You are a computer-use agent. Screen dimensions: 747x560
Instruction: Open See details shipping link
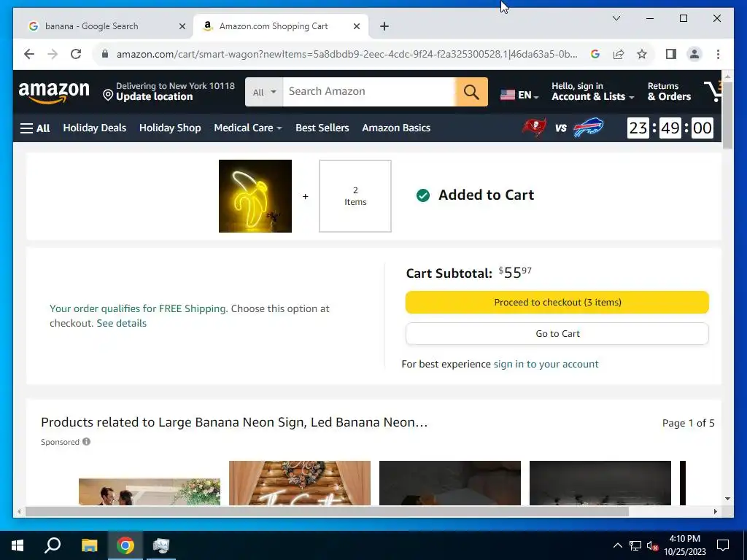122,323
